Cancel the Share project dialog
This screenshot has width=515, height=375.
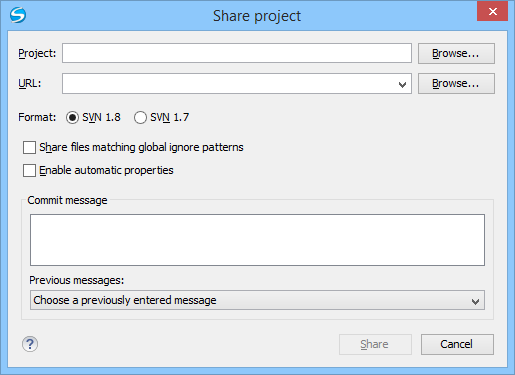click(457, 344)
